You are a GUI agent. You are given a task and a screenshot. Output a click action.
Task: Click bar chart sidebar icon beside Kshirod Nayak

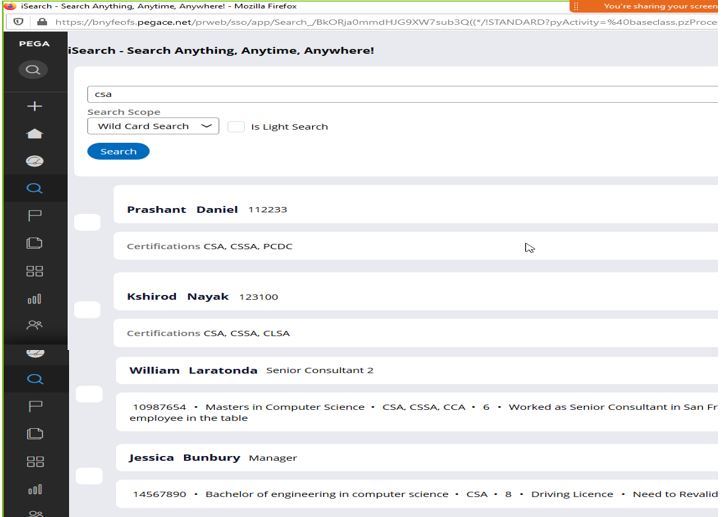35,299
